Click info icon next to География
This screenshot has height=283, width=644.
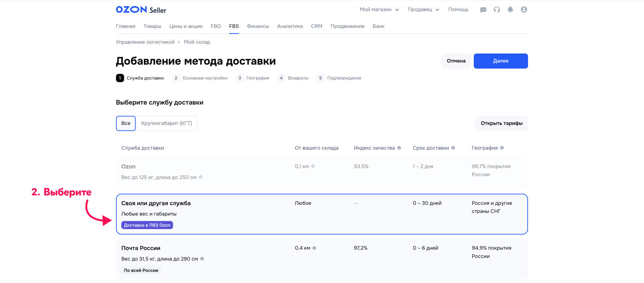coord(502,148)
